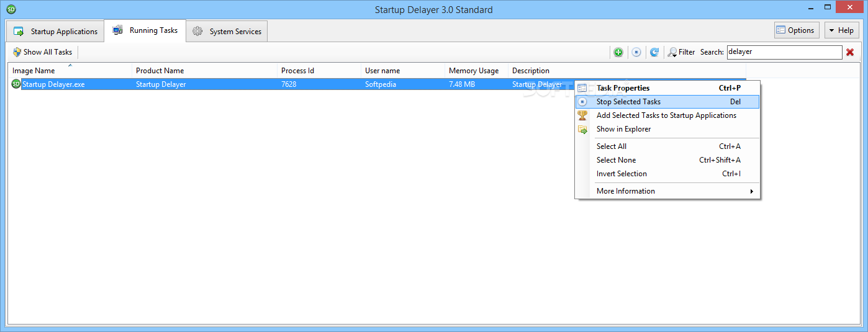This screenshot has width=868, height=332.
Task: Click the search field containing delayer
Action: point(784,52)
